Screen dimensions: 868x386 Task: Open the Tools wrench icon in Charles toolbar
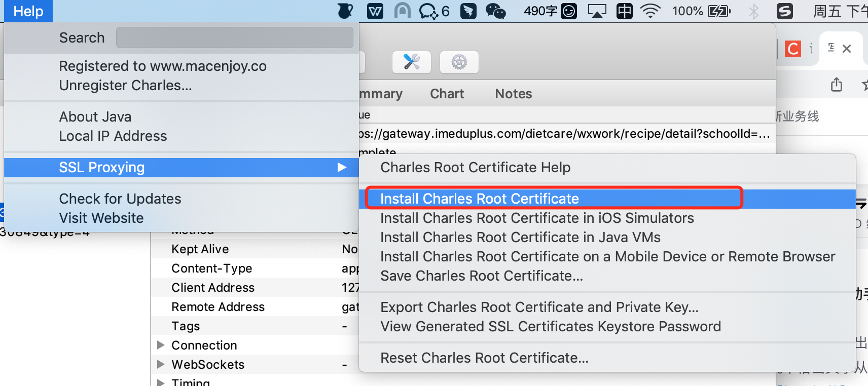(x=411, y=62)
